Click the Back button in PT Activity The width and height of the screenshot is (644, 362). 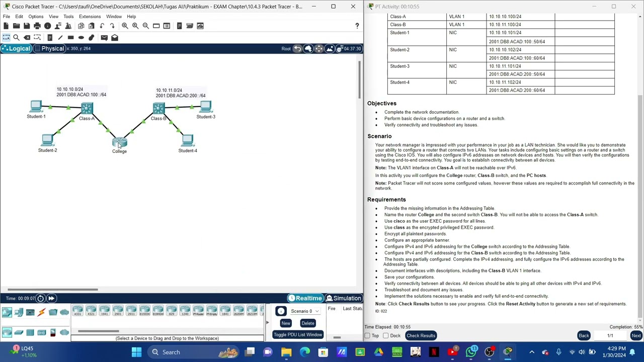[x=584, y=336]
